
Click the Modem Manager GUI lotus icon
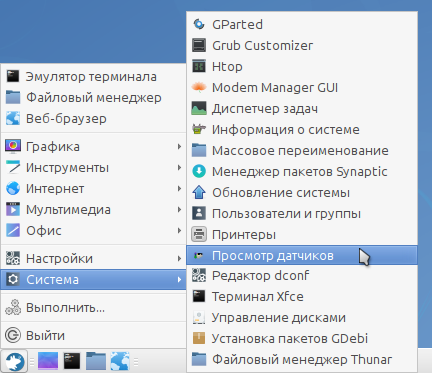pos(199,87)
